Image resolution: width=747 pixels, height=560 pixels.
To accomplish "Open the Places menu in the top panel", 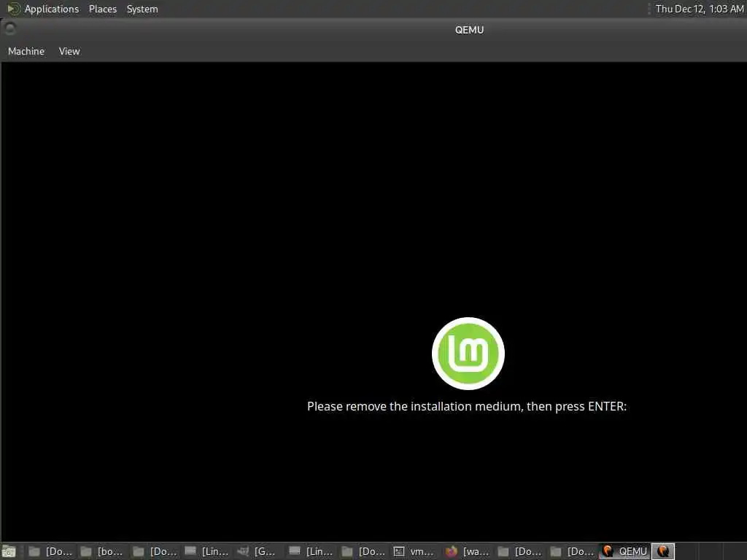I will pos(102,9).
